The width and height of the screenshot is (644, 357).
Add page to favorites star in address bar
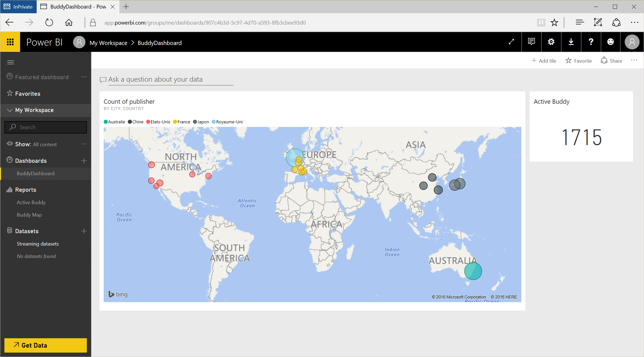(x=554, y=22)
